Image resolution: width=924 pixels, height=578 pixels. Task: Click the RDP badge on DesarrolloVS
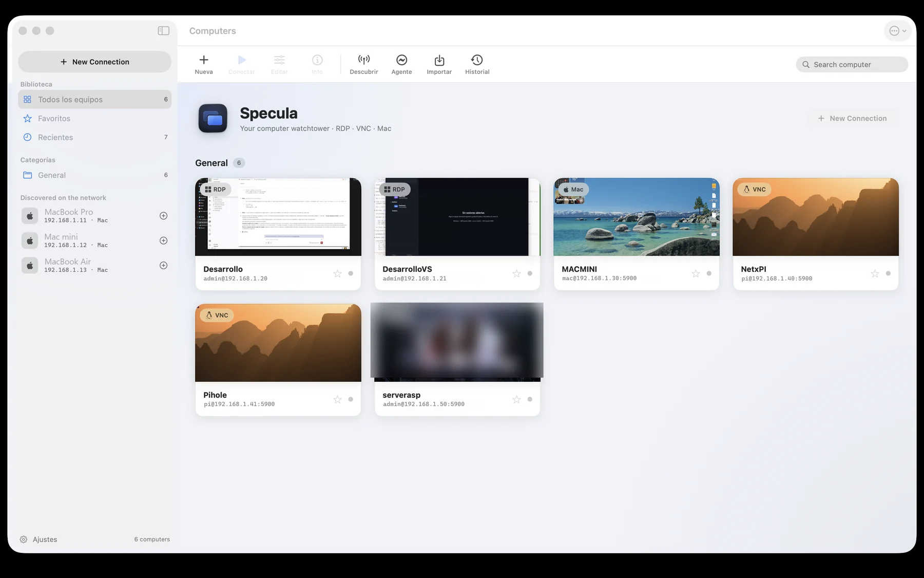click(x=395, y=190)
